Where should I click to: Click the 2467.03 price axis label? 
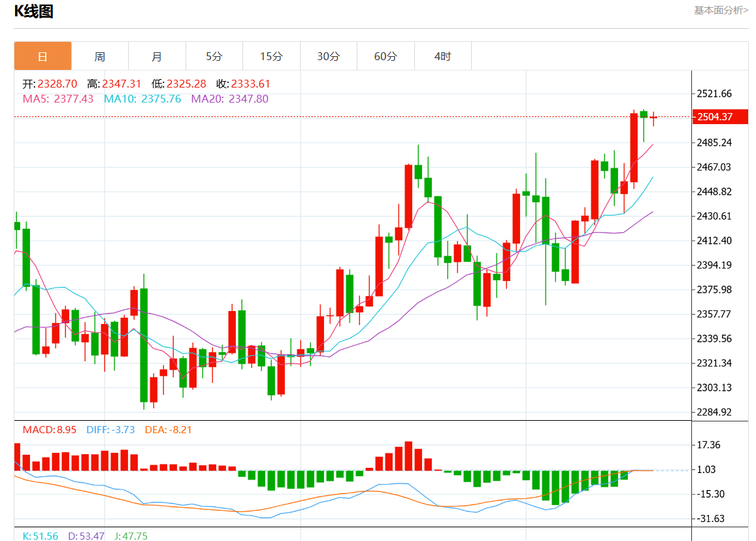click(714, 167)
